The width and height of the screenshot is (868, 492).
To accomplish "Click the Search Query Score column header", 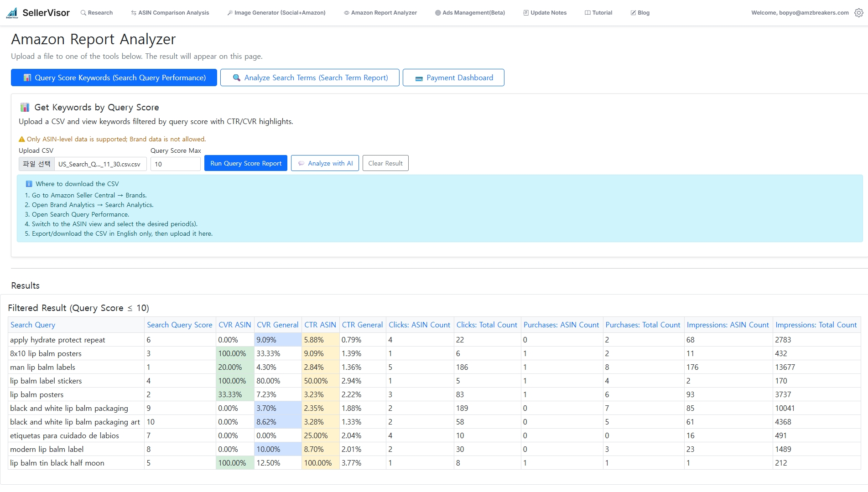I will 179,325.
